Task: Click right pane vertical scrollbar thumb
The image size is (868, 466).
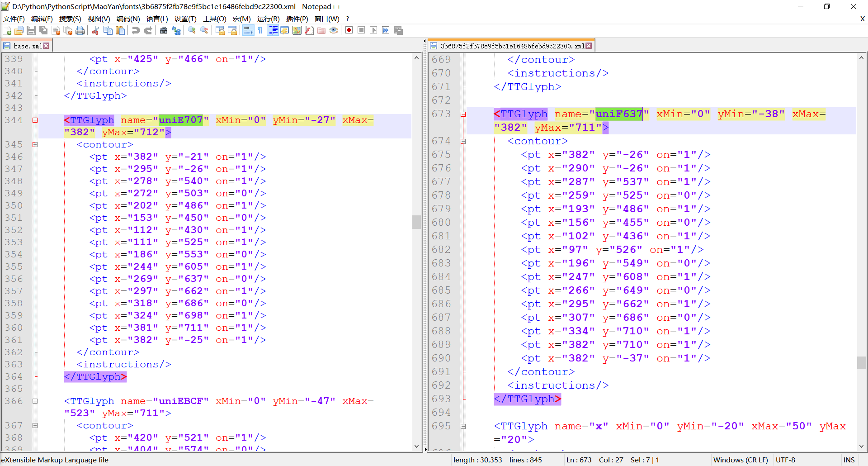Action: [861, 362]
